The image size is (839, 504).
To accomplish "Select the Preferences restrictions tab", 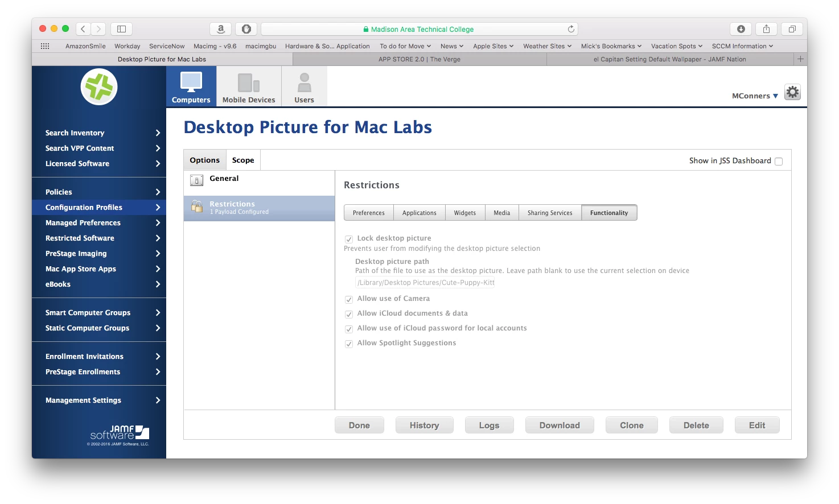I will point(368,213).
